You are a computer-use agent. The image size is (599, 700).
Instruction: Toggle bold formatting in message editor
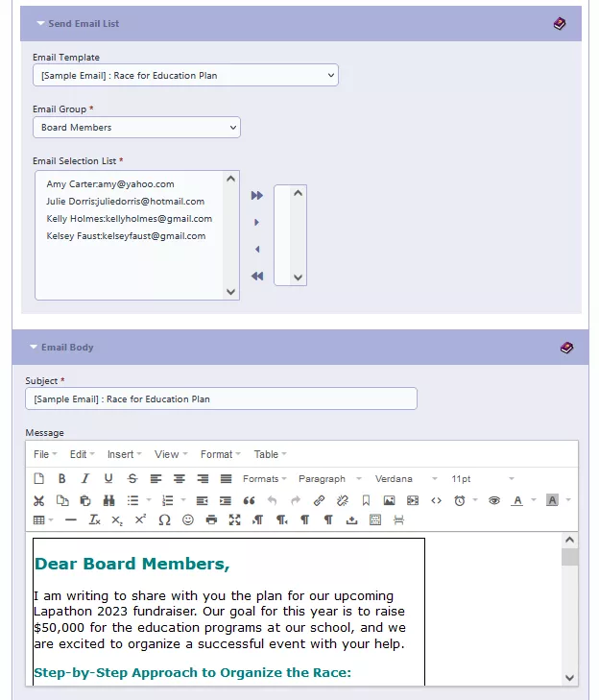coord(62,478)
